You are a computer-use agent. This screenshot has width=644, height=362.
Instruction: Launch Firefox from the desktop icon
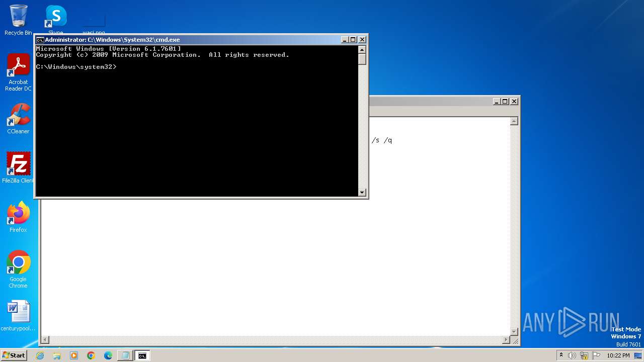tap(18, 217)
